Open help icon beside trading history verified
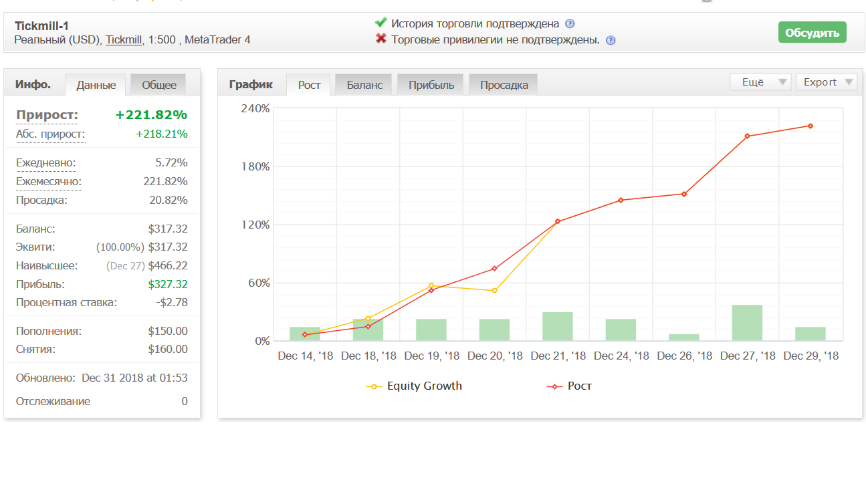This screenshot has width=866, height=504. pyautogui.click(x=570, y=24)
